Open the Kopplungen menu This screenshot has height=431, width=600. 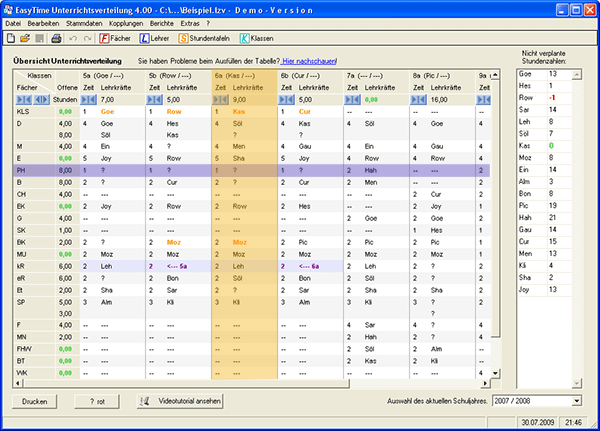126,23
